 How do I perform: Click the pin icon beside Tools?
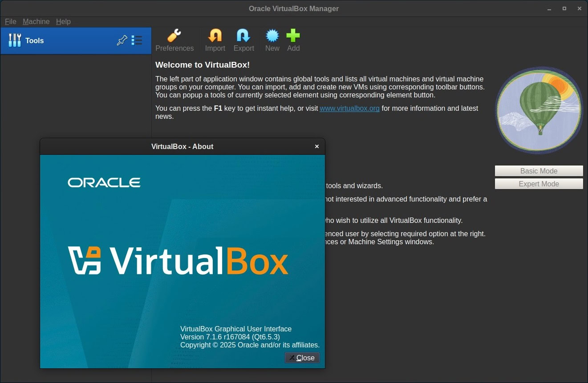(x=122, y=40)
